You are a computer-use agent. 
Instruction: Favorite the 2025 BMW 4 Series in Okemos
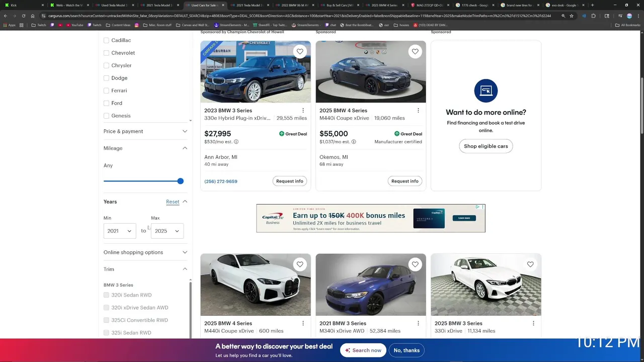coord(415,51)
